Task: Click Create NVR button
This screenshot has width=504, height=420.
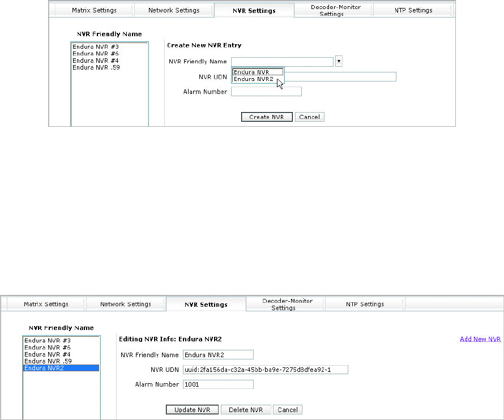Action: tap(267, 117)
